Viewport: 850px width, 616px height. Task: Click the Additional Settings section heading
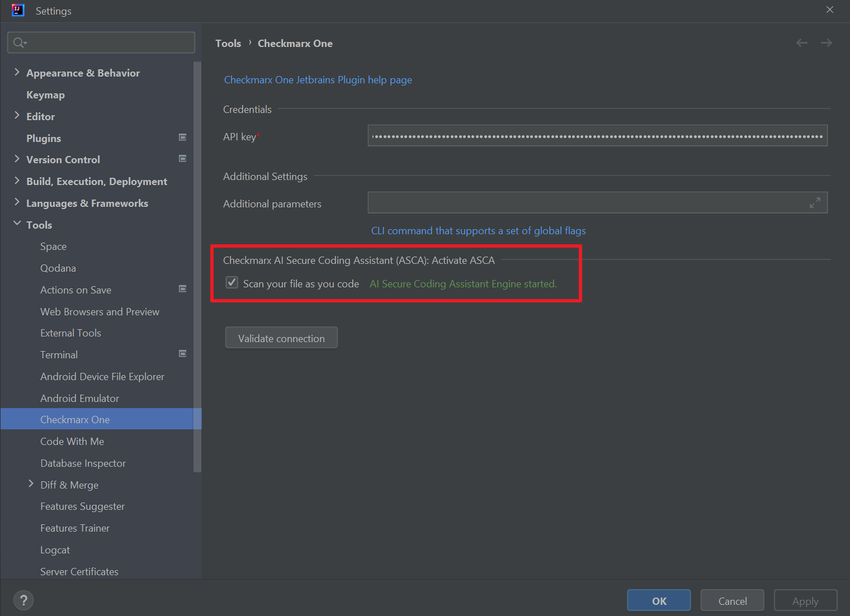265,177
